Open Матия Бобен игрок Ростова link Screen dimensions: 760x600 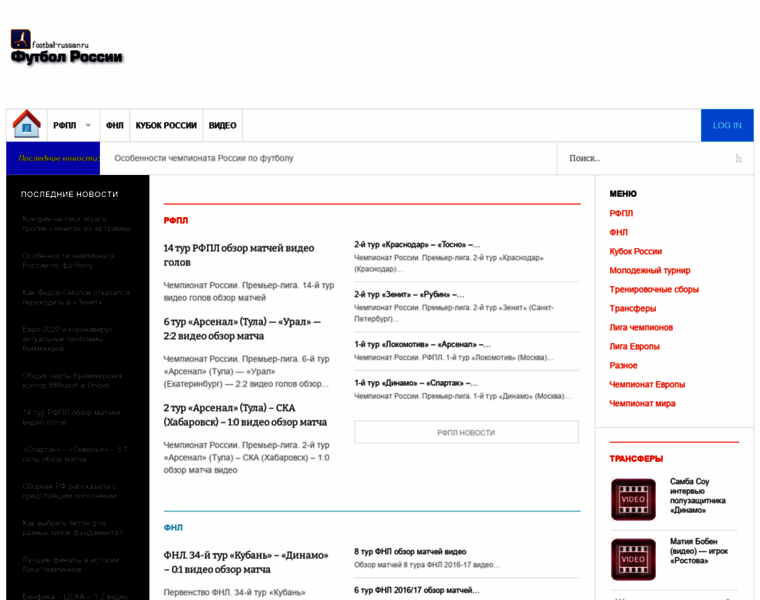[699, 551]
